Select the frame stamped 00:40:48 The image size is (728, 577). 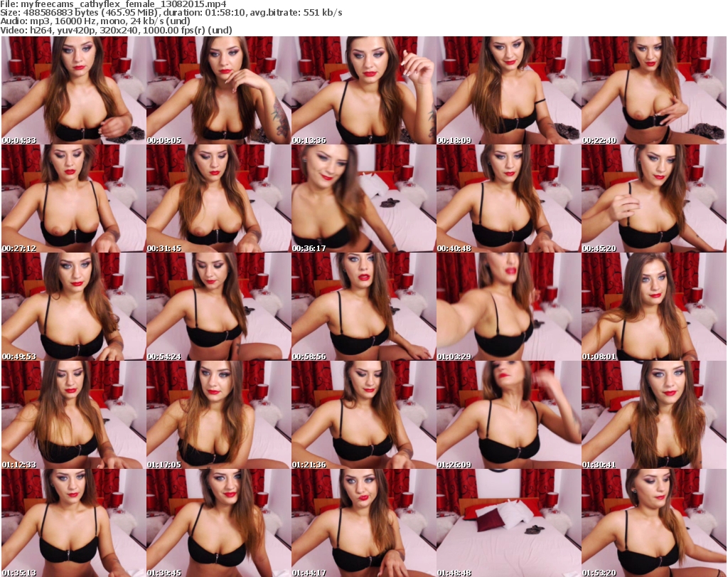(x=509, y=198)
